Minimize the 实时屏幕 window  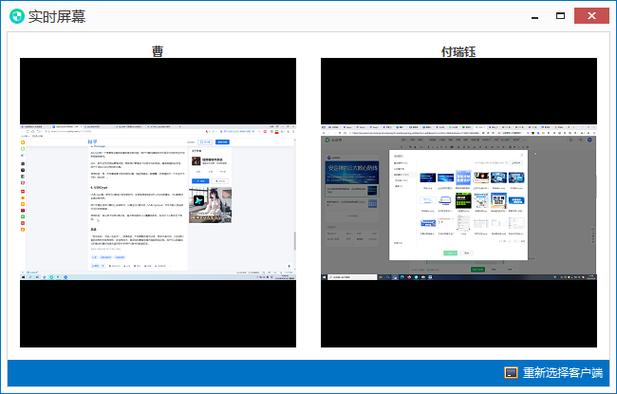click(535, 17)
